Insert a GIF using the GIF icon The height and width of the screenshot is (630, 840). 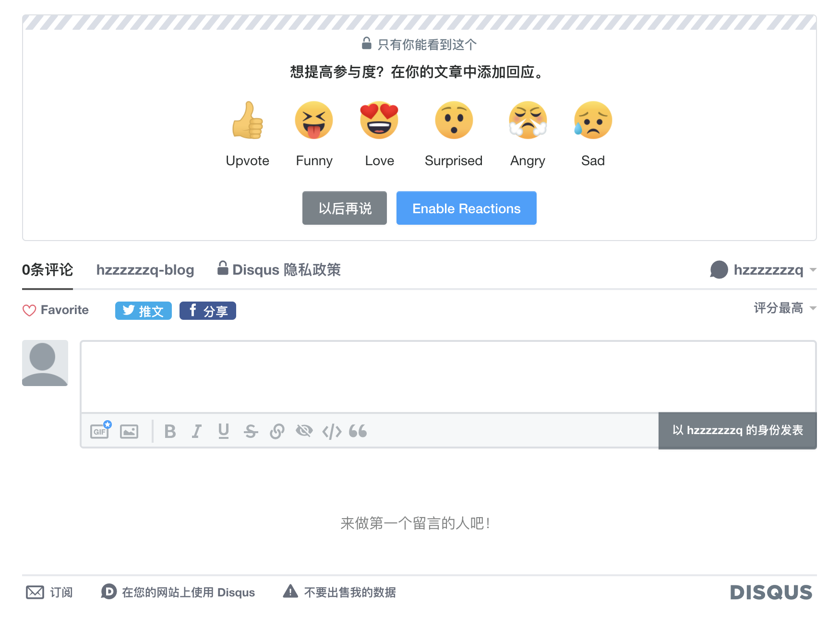tap(100, 431)
